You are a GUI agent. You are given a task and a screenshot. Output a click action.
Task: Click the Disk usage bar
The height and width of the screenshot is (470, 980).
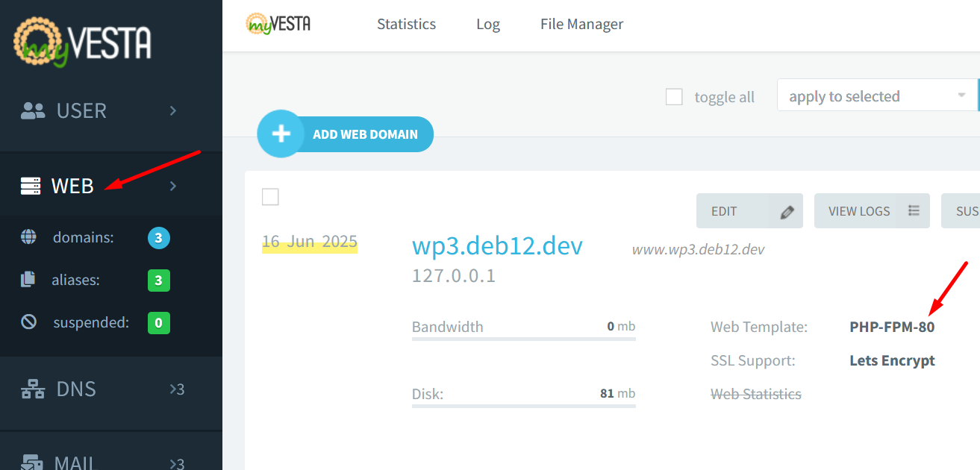[524, 405]
